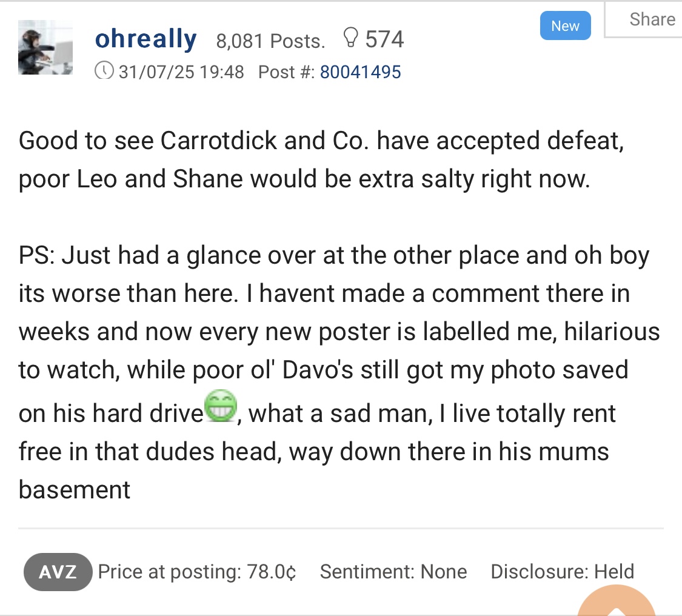Image resolution: width=682 pixels, height=616 pixels.
Task: Click the "Post #:" label
Action: click(x=286, y=72)
